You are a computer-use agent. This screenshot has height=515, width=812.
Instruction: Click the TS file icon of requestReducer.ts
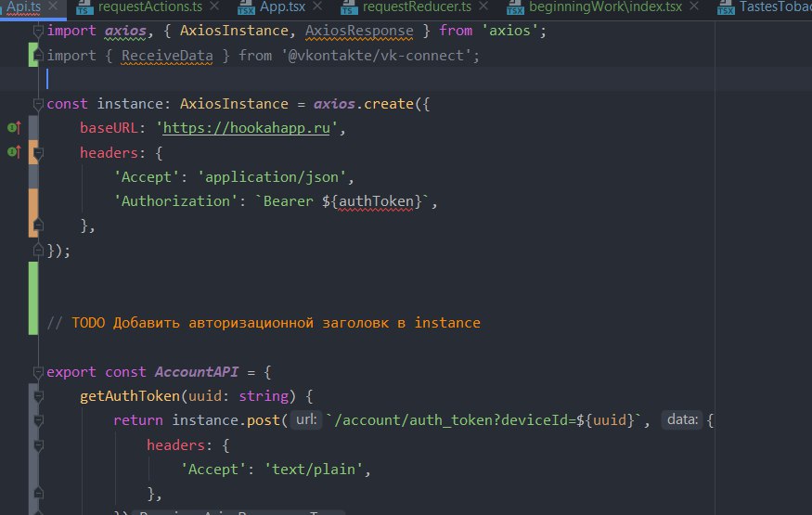[x=349, y=7]
